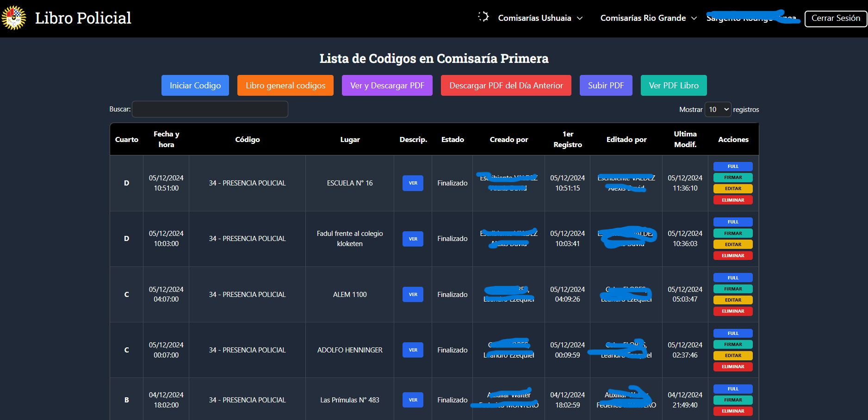View description for ESCUELA N° 16 row
868x420 pixels.
point(413,183)
